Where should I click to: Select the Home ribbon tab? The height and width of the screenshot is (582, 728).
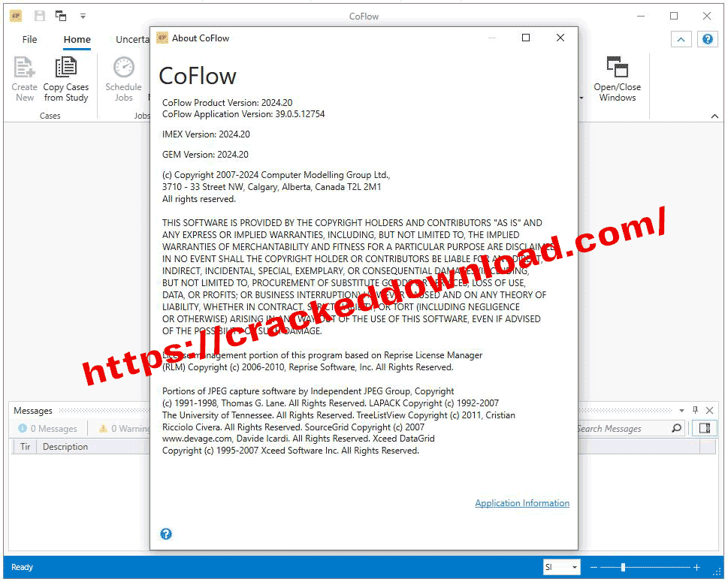click(x=77, y=40)
